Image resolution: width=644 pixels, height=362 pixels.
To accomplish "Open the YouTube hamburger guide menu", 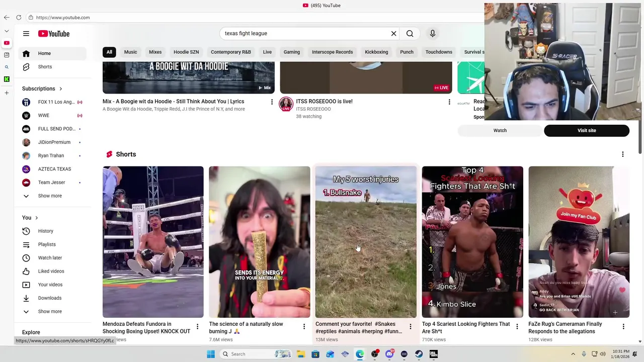I will [26, 34].
